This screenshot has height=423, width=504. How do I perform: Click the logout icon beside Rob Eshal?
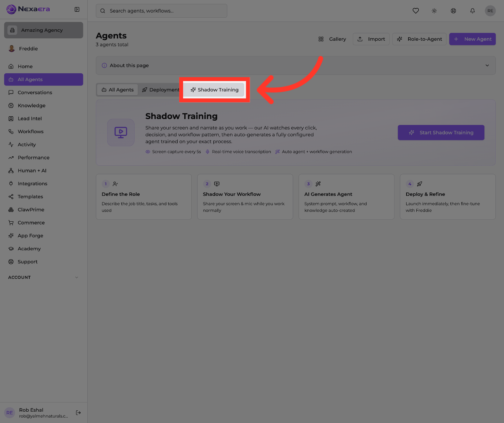point(78,412)
